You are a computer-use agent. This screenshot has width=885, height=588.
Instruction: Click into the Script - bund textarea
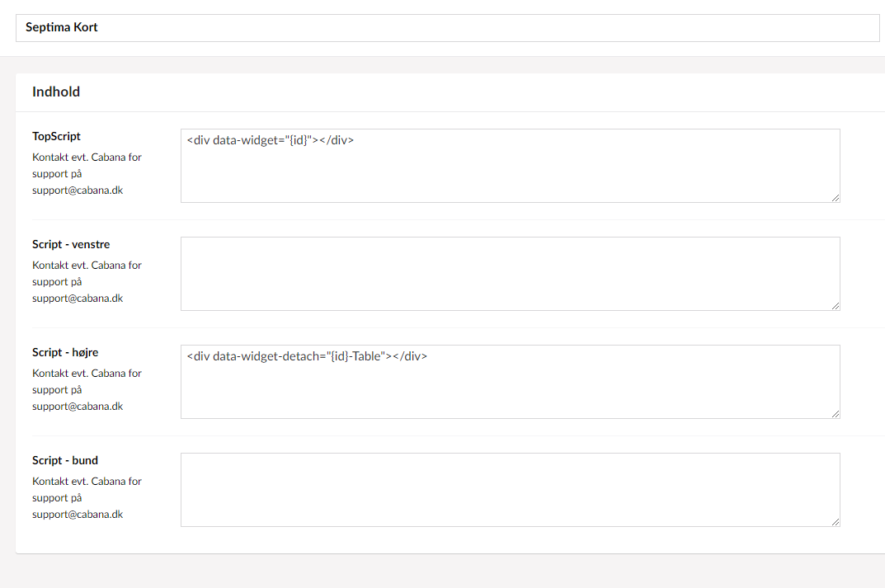(510, 490)
